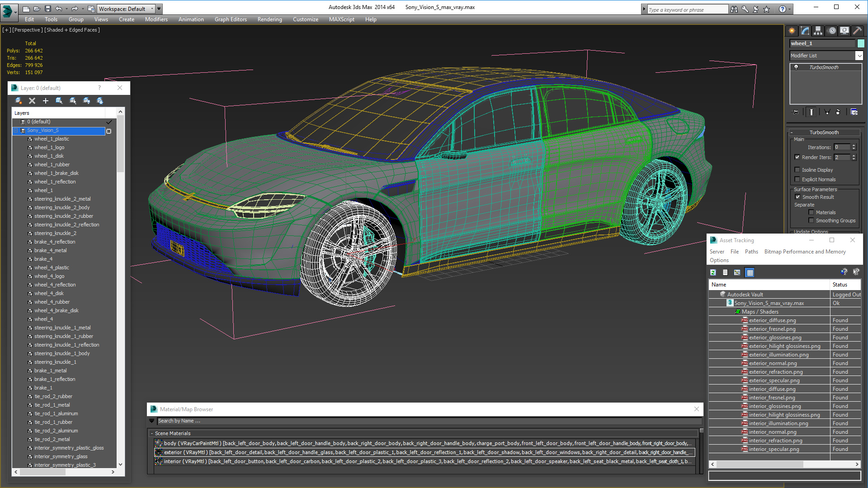
Task: Enable Separate by Smoothing Groups checkbox
Action: click(811, 221)
